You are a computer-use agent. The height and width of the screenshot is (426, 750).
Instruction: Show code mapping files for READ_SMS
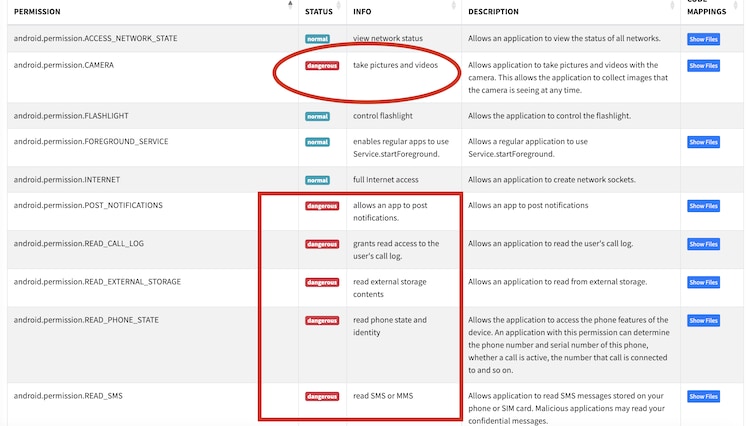point(703,396)
